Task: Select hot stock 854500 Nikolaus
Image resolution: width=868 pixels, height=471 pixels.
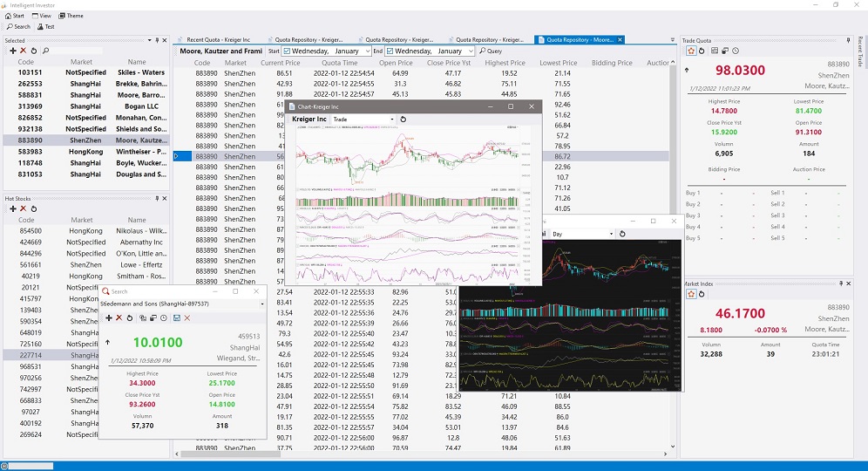Action: click(86, 231)
